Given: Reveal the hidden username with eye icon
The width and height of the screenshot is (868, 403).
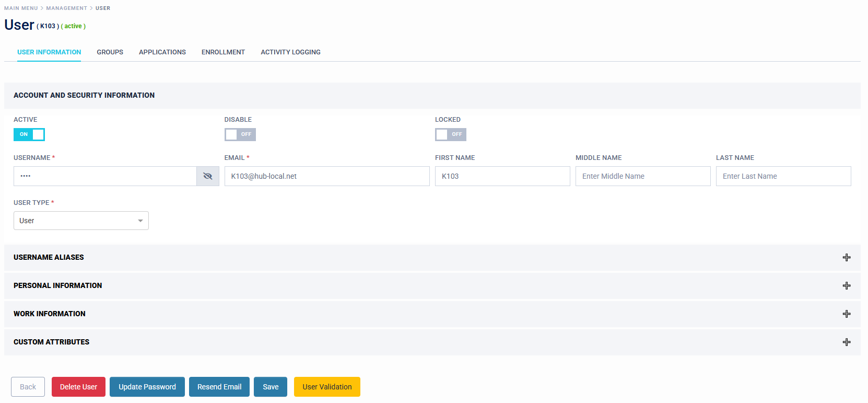Looking at the screenshot, I should coord(207,176).
